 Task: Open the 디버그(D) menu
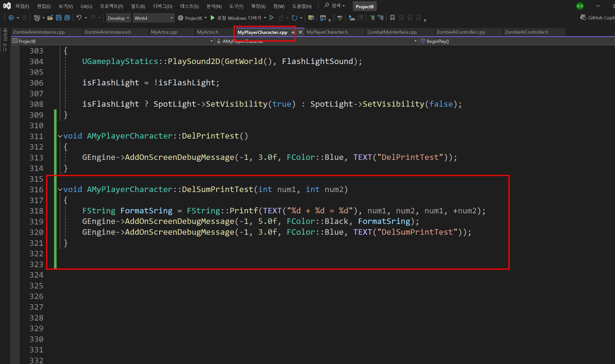[x=162, y=6]
